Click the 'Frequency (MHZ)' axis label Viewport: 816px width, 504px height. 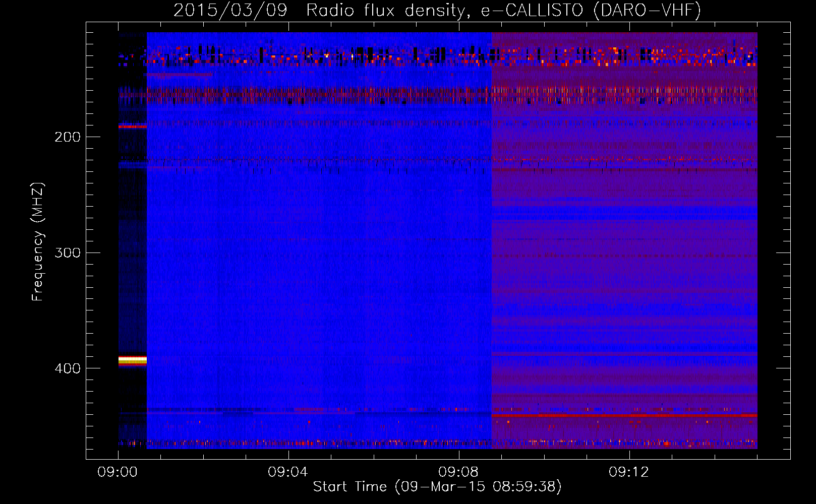pos(38,242)
